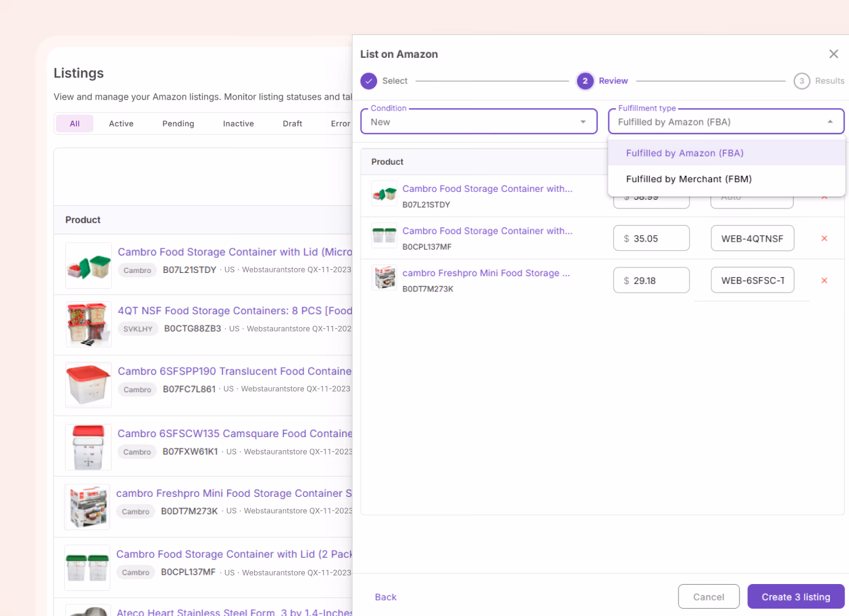The width and height of the screenshot is (849, 616).
Task: Open Cambro Food Storage Container (2 Pack listing
Action: [x=234, y=555]
